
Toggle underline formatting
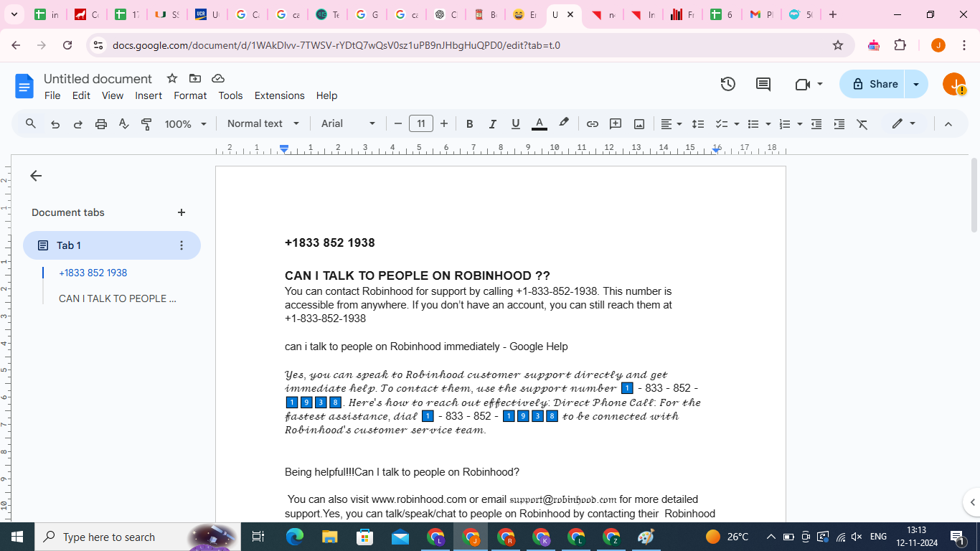point(515,124)
